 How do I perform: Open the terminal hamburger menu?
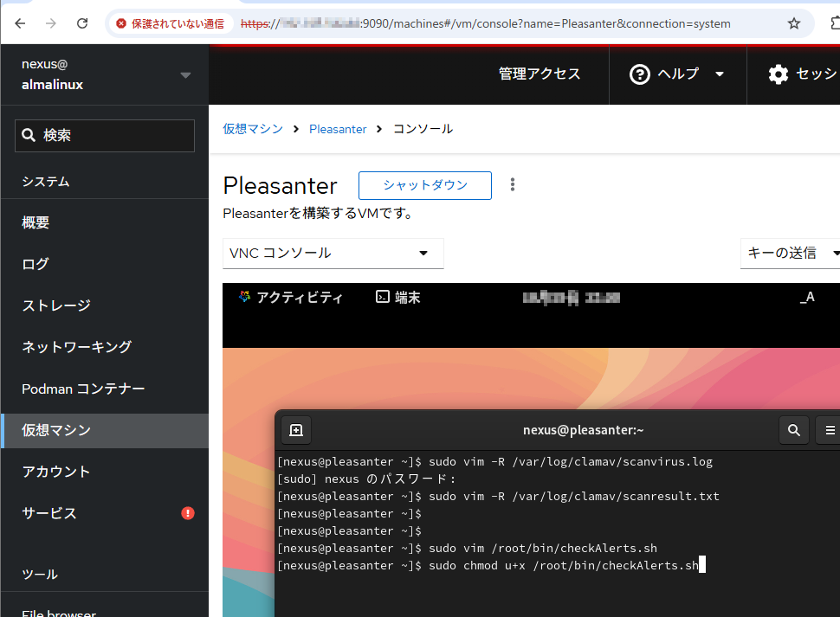[x=830, y=430]
